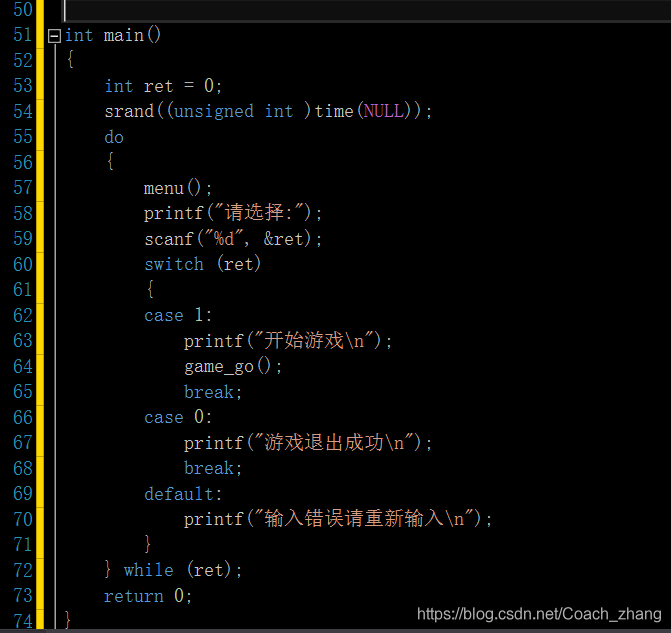Click the 'game_go();' call

[233, 367]
